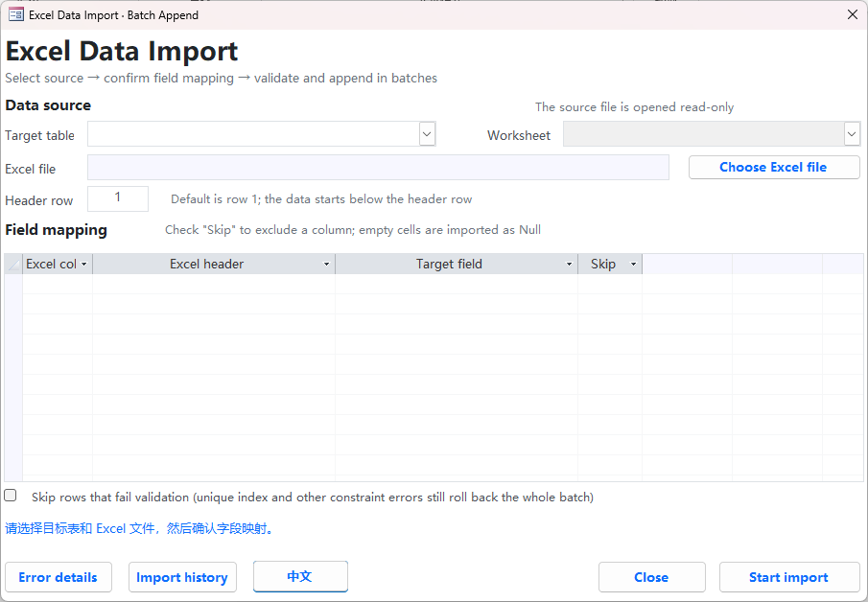Select all rows via datasheet corner selector

[x=13, y=264]
